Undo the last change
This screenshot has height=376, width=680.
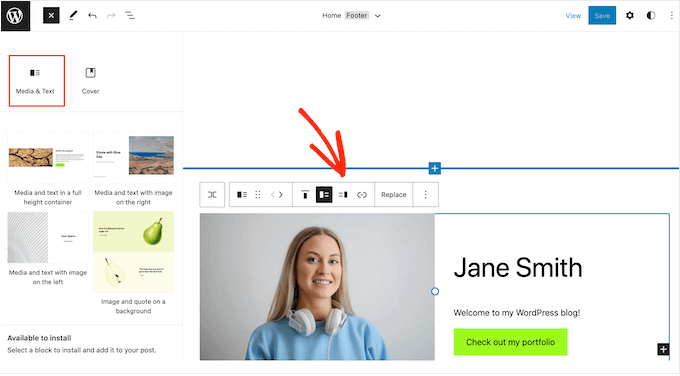tap(92, 16)
